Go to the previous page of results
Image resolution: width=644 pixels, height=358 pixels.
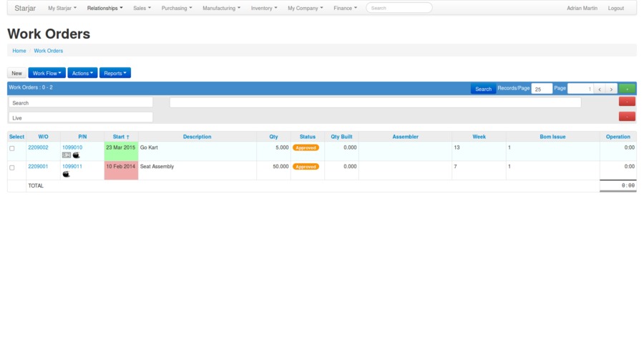[x=600, y=89]
